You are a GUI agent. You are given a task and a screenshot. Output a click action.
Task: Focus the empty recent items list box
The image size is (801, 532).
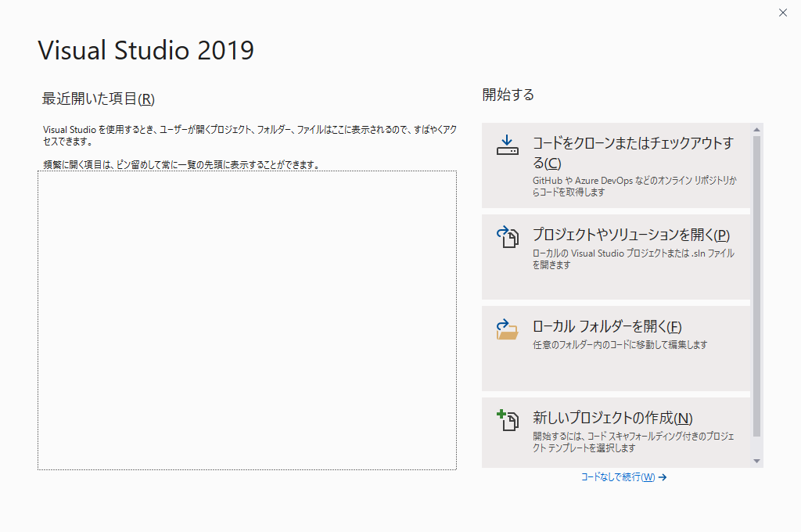pos(247,321)
